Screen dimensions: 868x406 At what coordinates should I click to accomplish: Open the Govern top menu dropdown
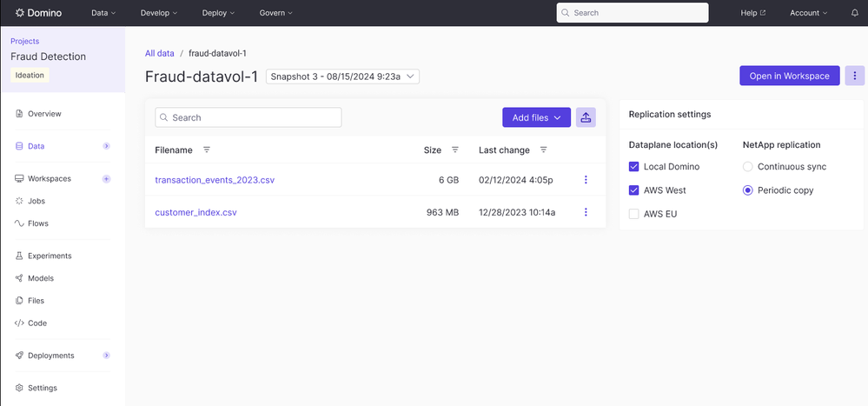[x=276, y=13]
